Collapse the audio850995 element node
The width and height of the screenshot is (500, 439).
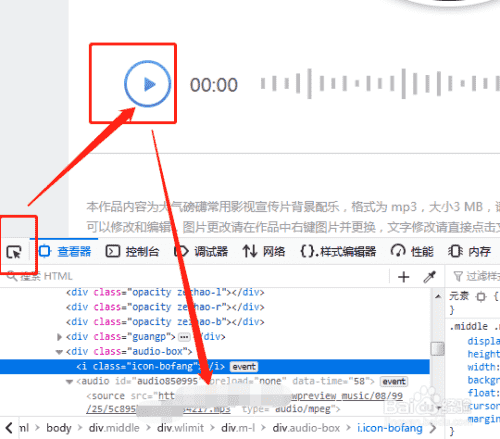click(x=69, y=381)
